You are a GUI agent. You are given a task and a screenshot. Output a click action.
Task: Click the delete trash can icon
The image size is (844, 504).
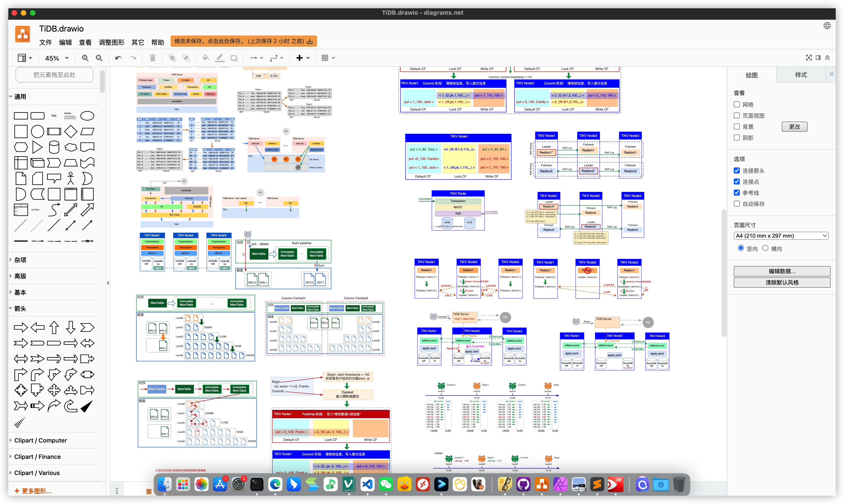tap(153, 58)
